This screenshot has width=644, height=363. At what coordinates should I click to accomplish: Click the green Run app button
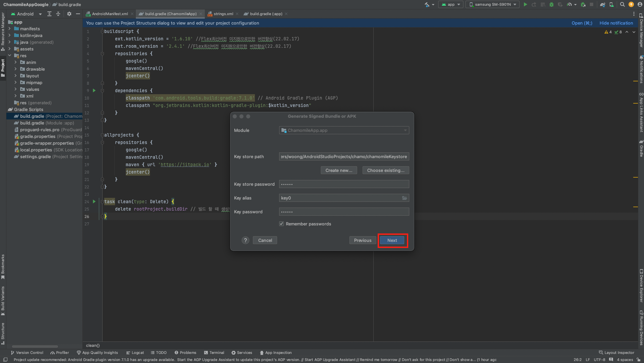[525, 4]
